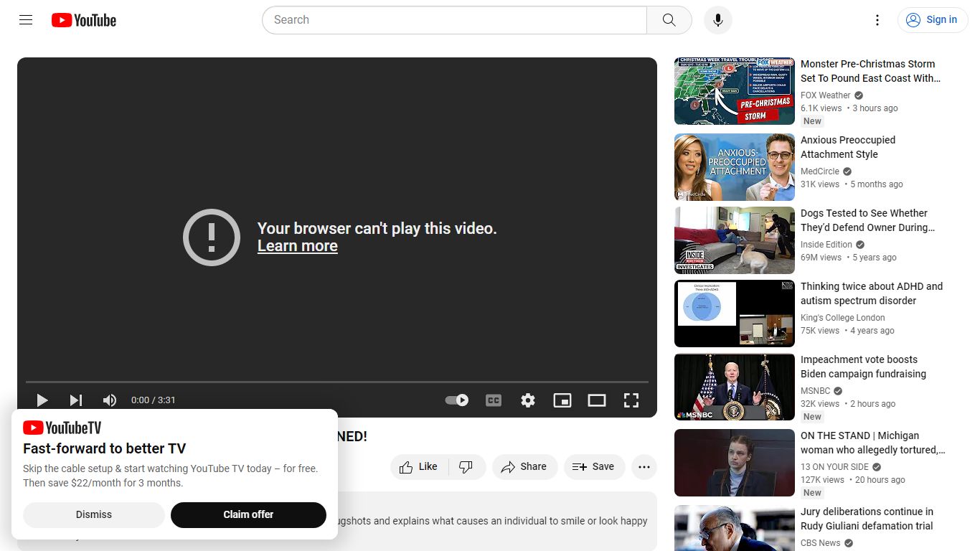Open 'Jury deliberations continue' video title
Screen dimensions: 980x551
pos(867,519)
